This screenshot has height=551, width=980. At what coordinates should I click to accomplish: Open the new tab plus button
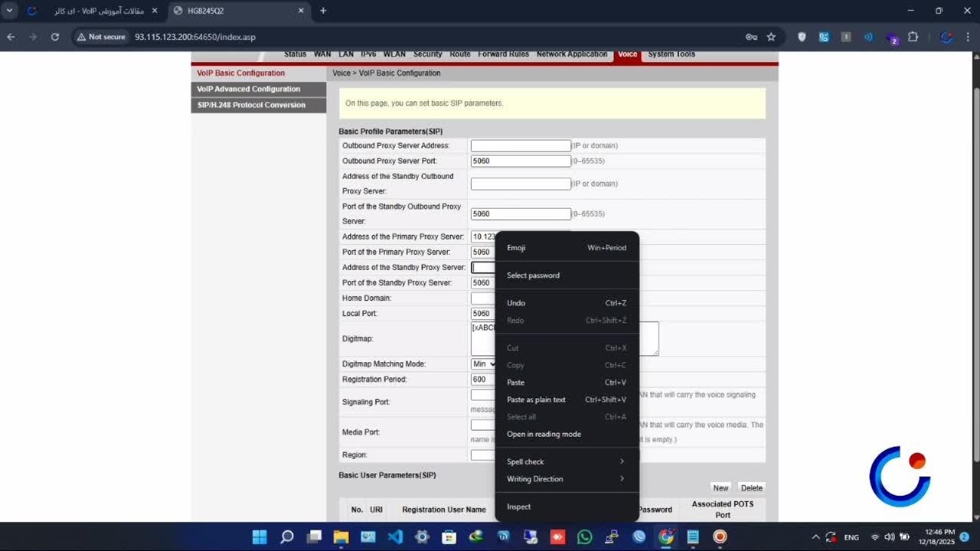[323, 11]
